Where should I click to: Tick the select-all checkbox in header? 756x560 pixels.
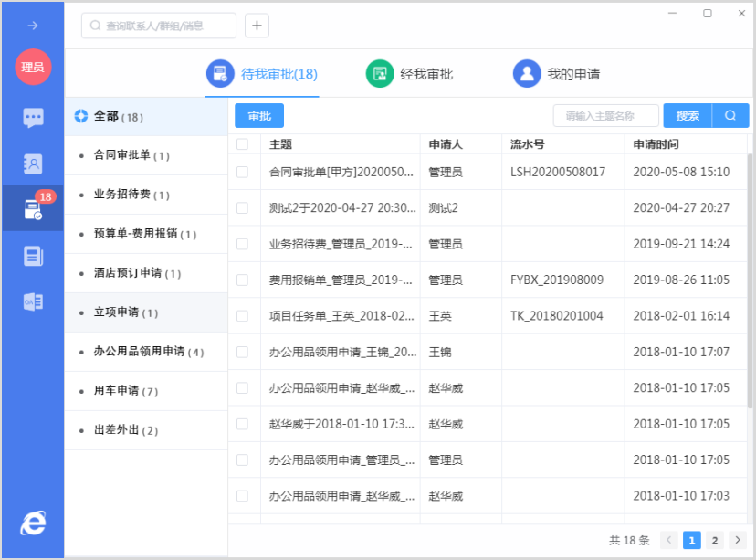(x=242, y=144)
